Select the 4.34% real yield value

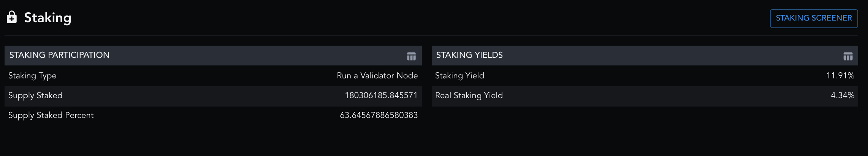click(x=842, y=96)
